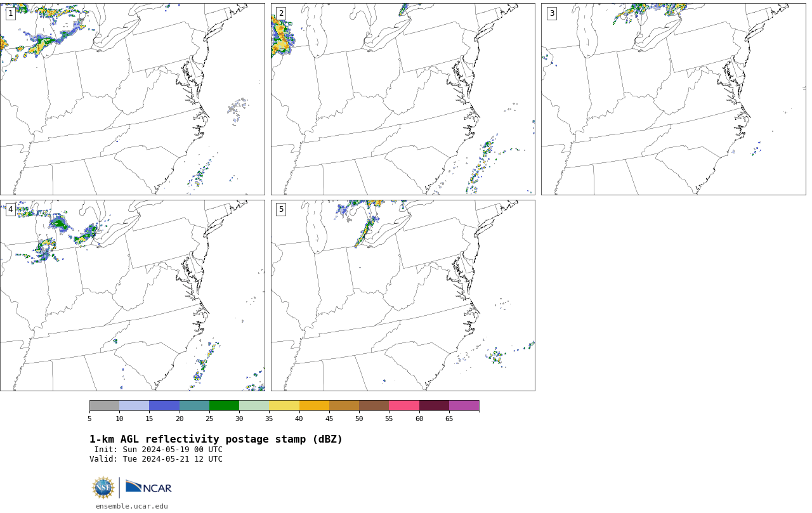Click the number label on panel 4

10,209
